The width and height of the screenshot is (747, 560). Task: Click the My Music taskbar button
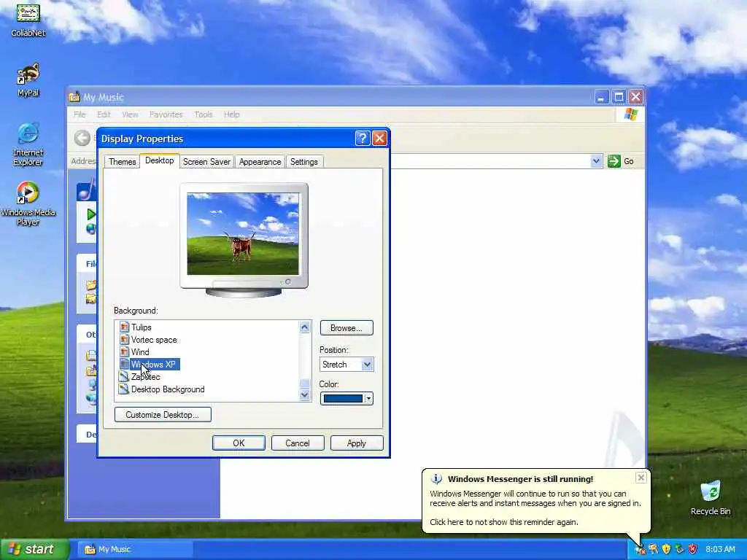point(135,549)
